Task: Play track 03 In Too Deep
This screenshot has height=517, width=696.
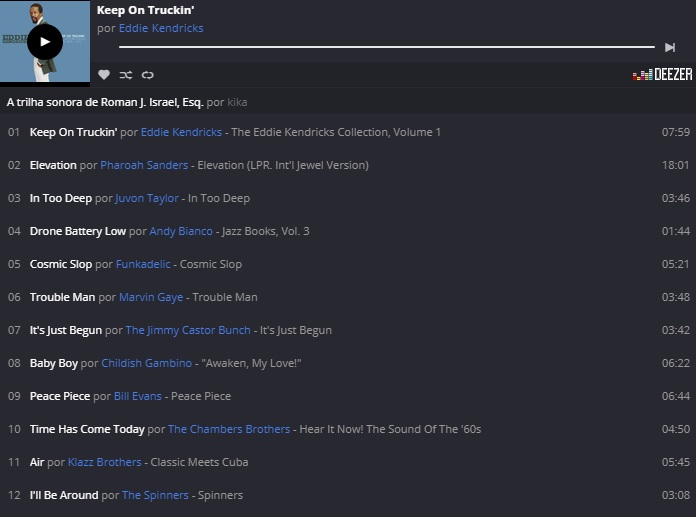Action: (x=61, y=198)
